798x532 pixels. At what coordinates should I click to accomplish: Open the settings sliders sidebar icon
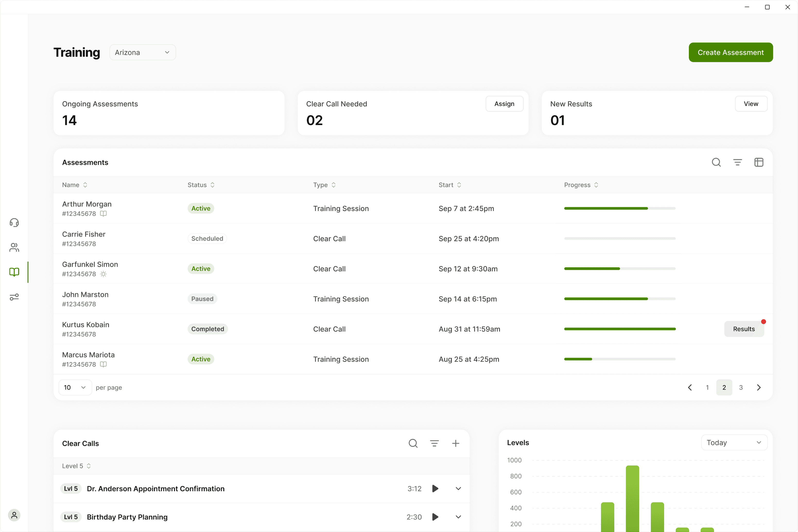point(14,297)
